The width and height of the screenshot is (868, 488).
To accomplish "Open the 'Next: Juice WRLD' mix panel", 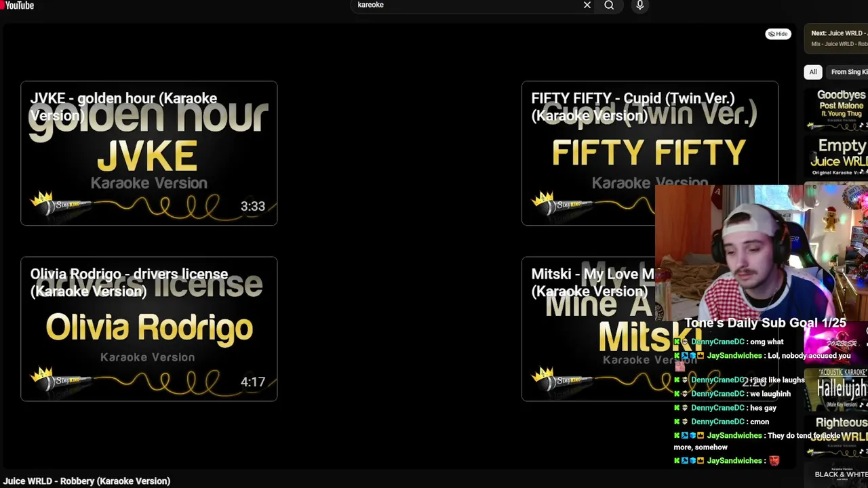I will coord(836,38).
